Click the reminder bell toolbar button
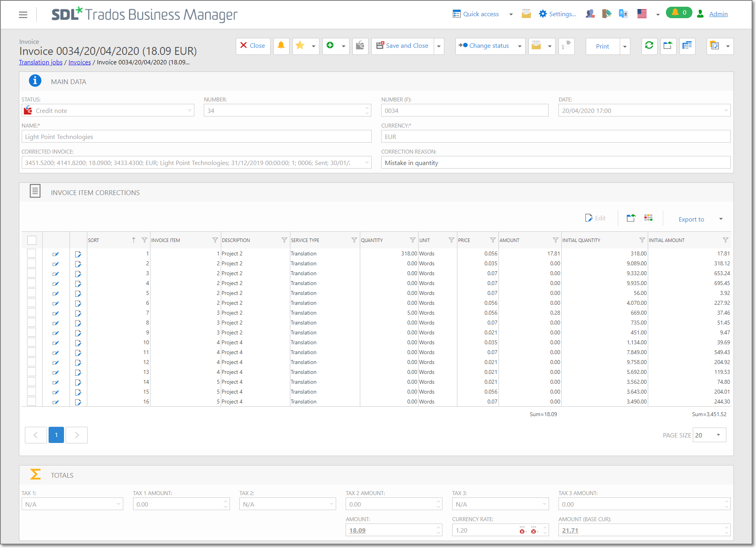This screenshot has width=756, height=548. coord(281,46)
